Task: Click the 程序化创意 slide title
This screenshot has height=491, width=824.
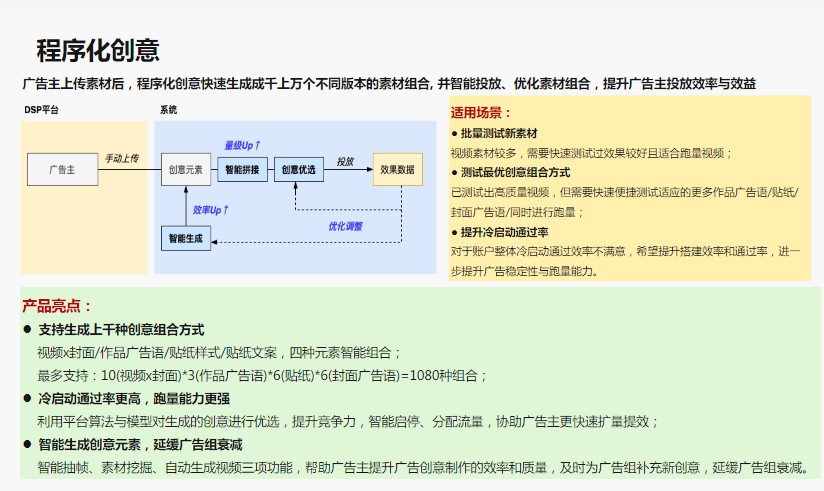Action: pyautogui.click(x=98, y=50)
